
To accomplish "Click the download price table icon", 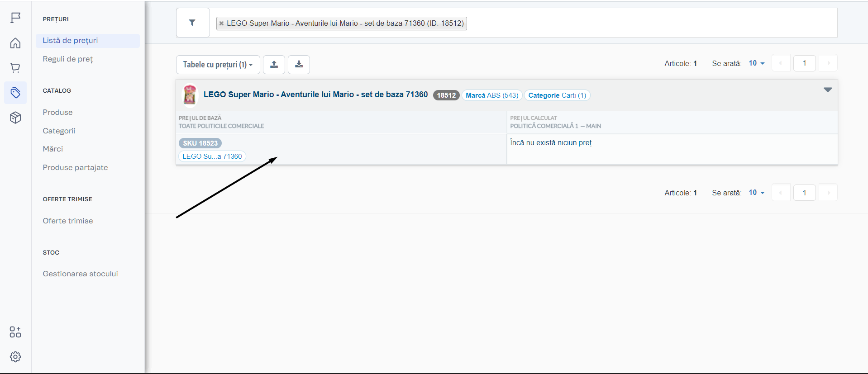I will [299, 65].
